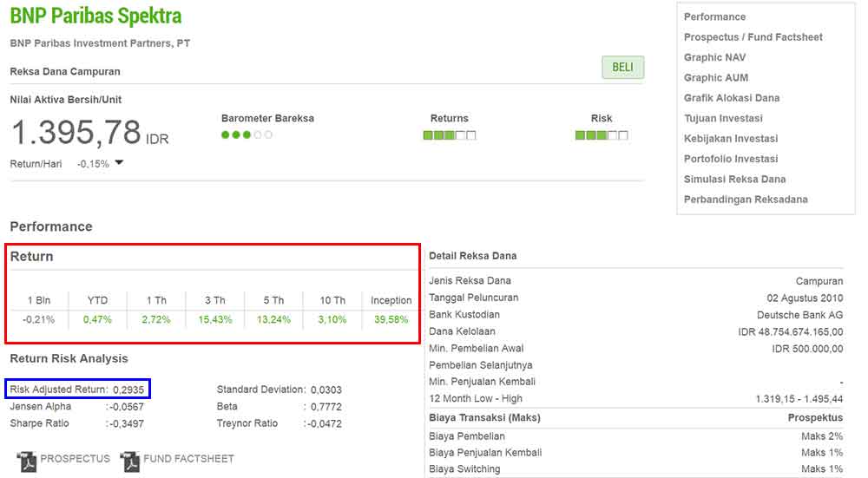The width and height of the screenshot is (868, 478).
Task: Open Perbandingan Reksadana comparison
Action: [x=746, y=200]
